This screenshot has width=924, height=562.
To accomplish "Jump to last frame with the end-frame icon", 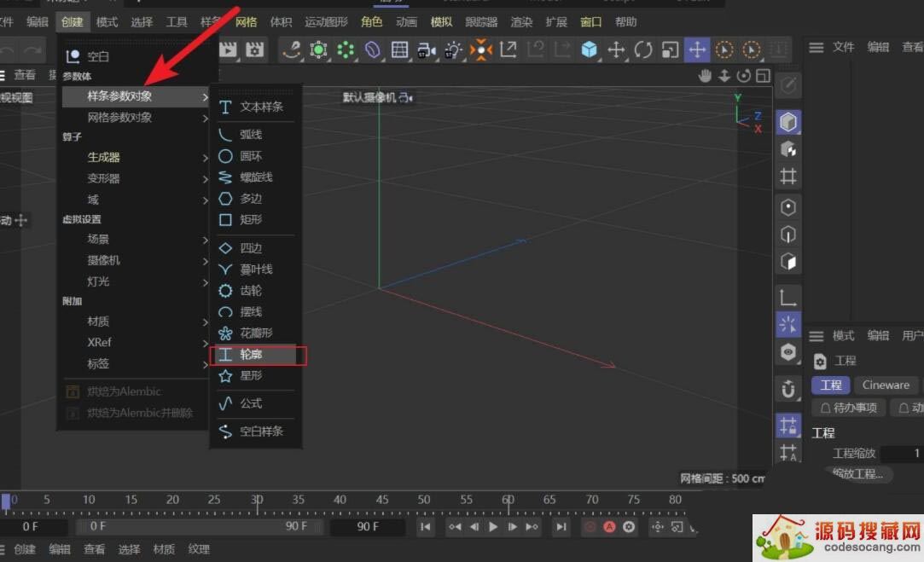I will click(561, 528).
